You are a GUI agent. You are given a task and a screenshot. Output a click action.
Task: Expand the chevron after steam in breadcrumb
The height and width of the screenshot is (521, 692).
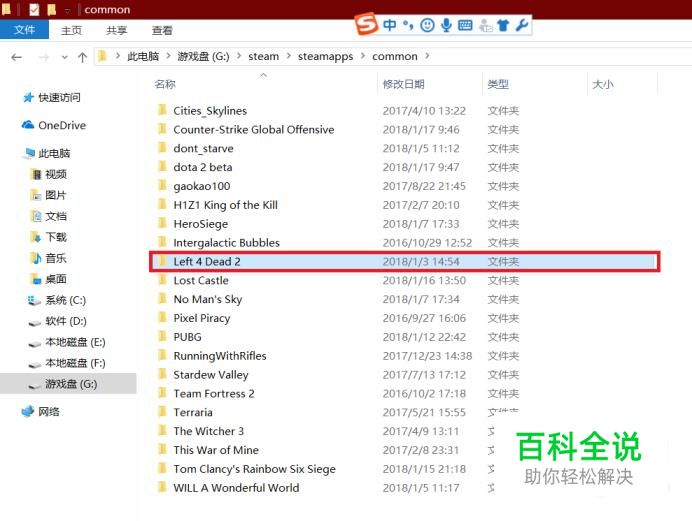[x=289, y=56]
